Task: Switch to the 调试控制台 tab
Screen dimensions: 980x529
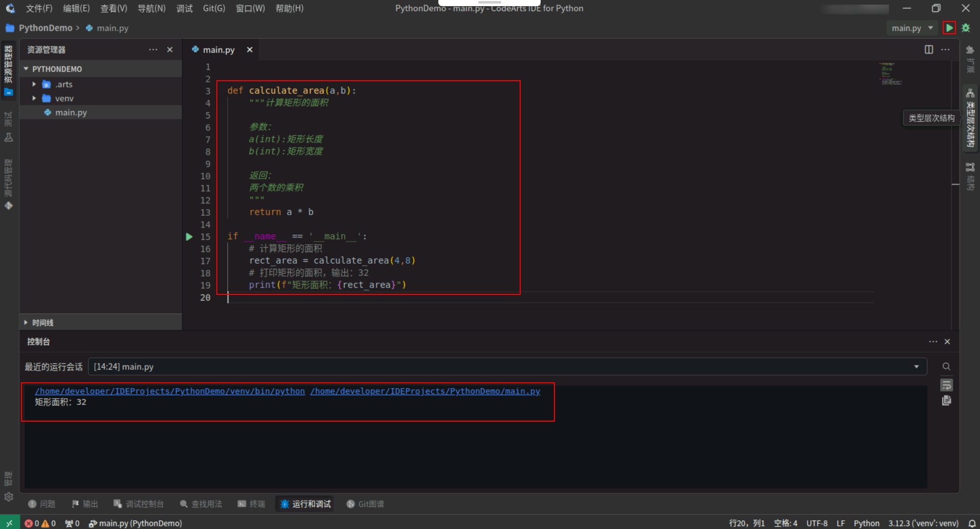Action: pyautogui.click(x=138, y=504)
